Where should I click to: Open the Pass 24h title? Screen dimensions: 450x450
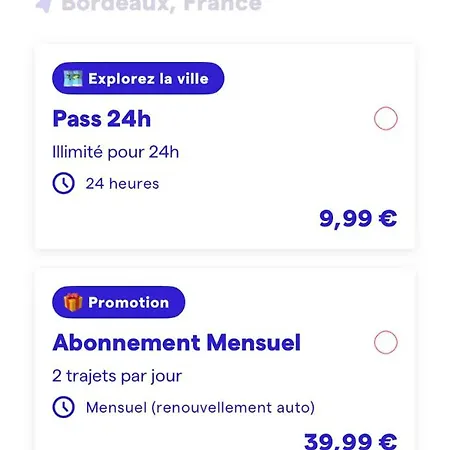point(102,119)
